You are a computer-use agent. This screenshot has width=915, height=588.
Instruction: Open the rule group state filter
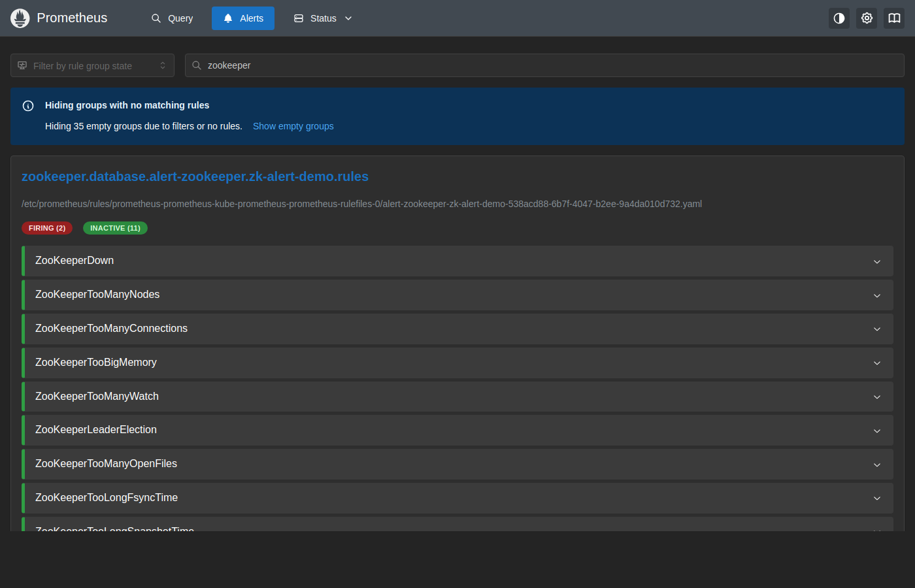pos(92,65)
